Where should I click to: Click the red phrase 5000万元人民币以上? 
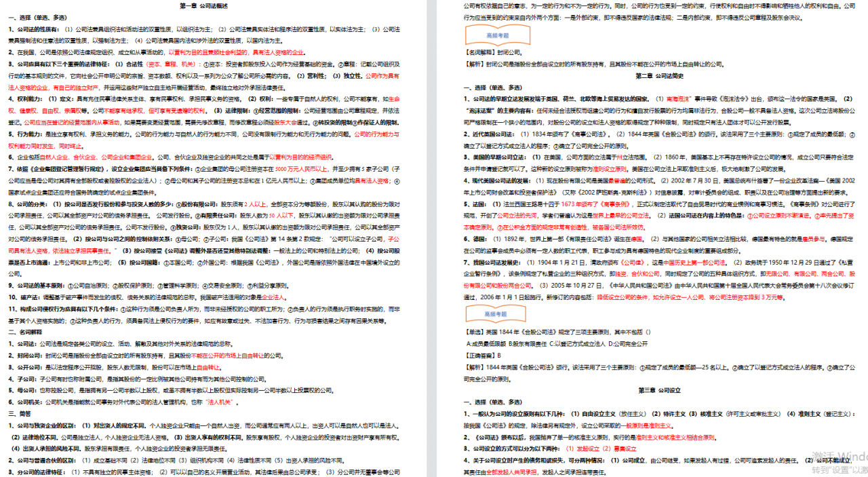point(301,168)
